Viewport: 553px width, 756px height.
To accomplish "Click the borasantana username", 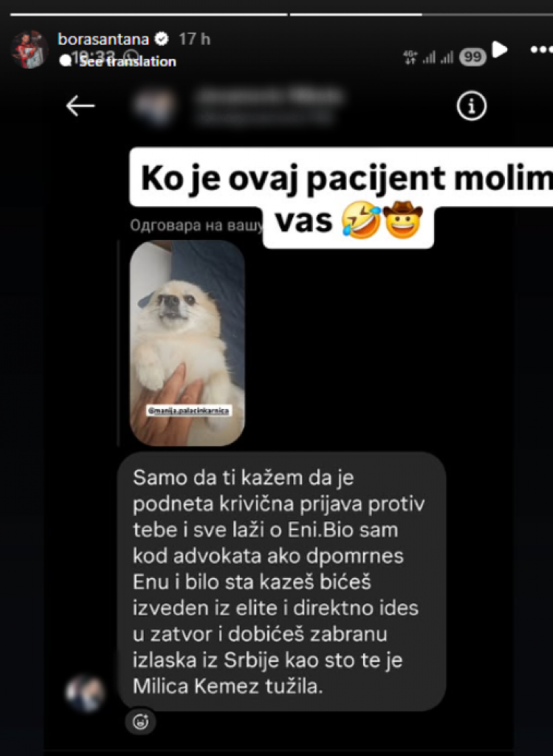I will (x=103, y=39).
